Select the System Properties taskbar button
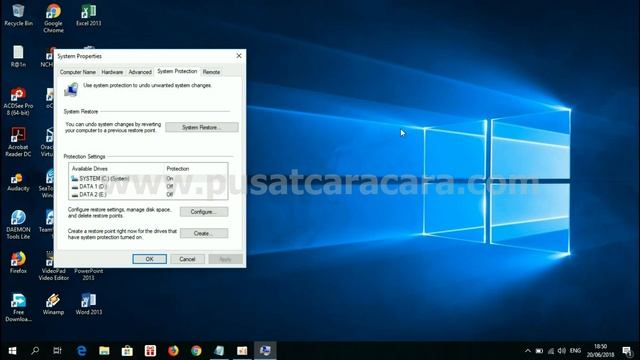Screen dimensions: 640x360 pos(265,351)
